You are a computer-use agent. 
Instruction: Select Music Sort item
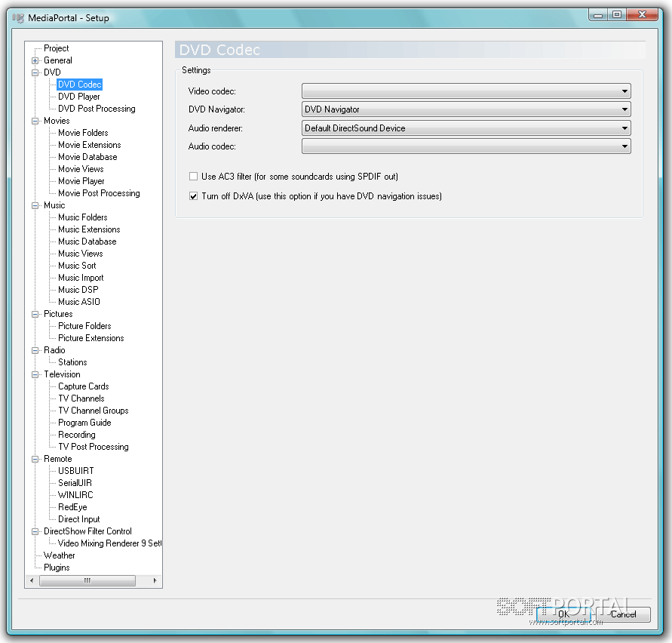(x=77, y=266)
